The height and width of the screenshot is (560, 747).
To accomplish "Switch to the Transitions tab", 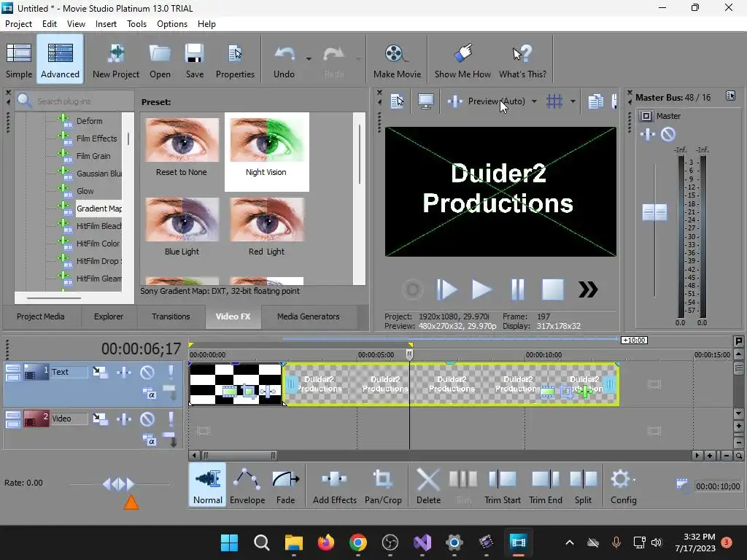I will coord(171,316).
